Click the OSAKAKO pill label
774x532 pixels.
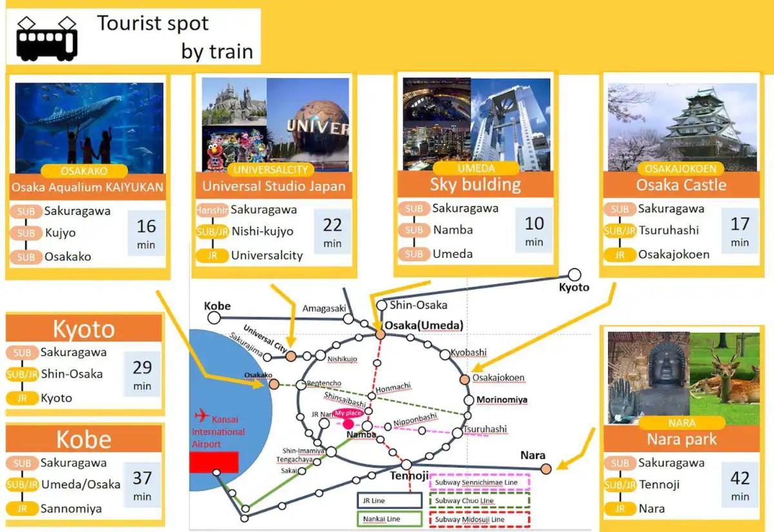pos(84,172)
